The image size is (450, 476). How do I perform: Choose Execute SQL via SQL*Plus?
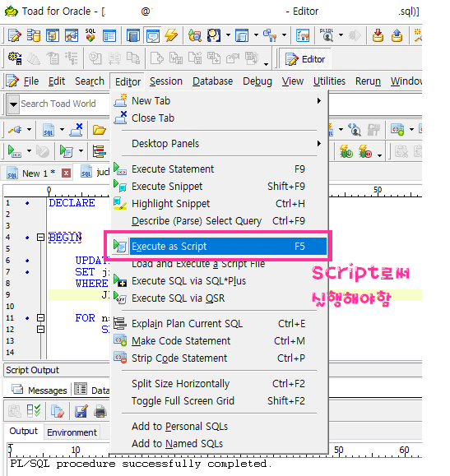click(x=219, y=281)
